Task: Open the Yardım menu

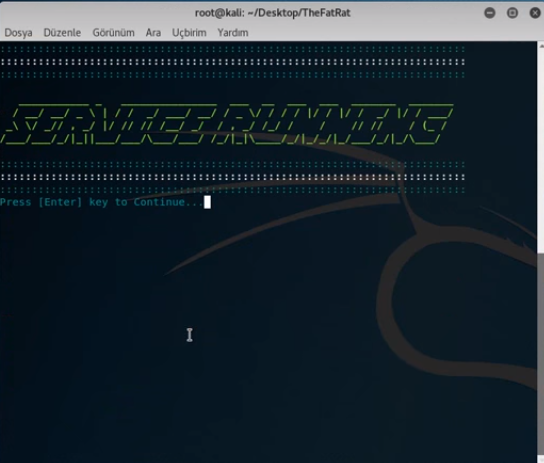Action: (x=233, y=33)
